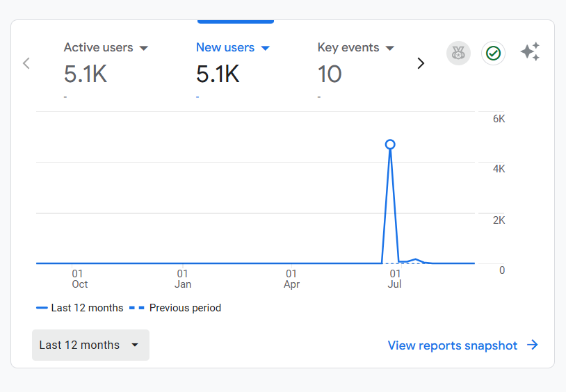This screenshot has width=566, height=392.
Task: Click the gray medal badge icon
Action: [x=458, y=53]
